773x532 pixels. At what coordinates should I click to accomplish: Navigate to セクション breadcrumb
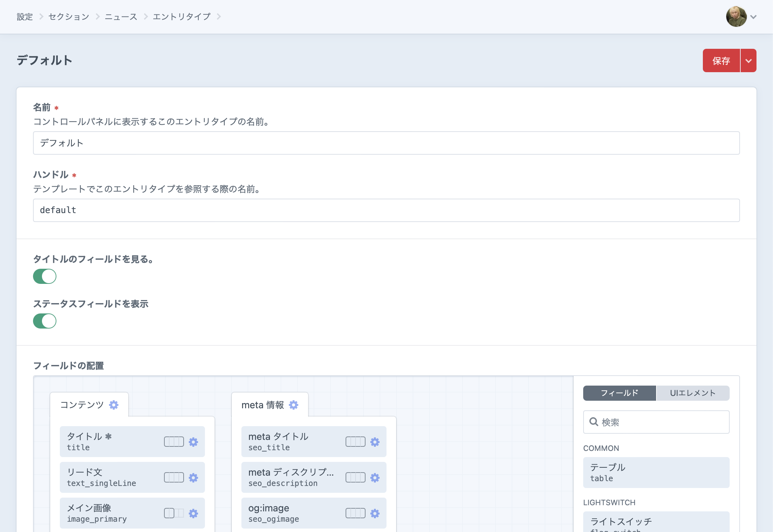pos(69,17)
